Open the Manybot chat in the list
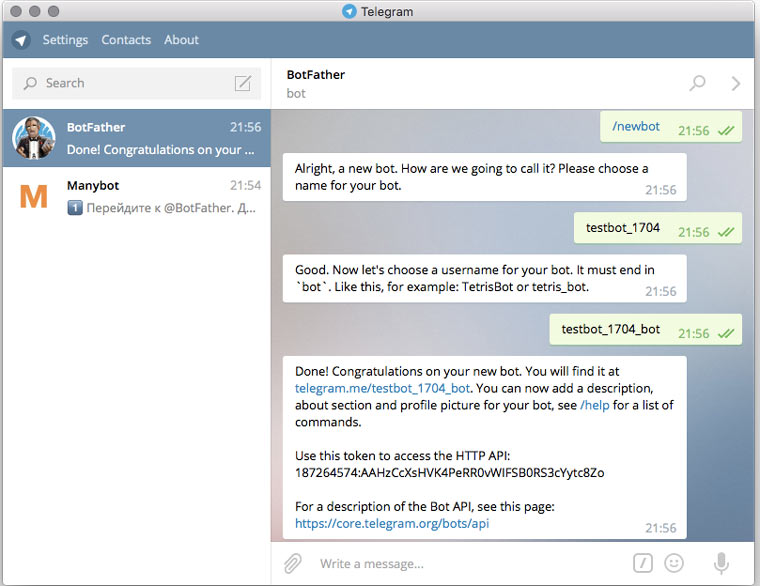The image size is (760, 586). pyautogui.click(x=136, y=196)
